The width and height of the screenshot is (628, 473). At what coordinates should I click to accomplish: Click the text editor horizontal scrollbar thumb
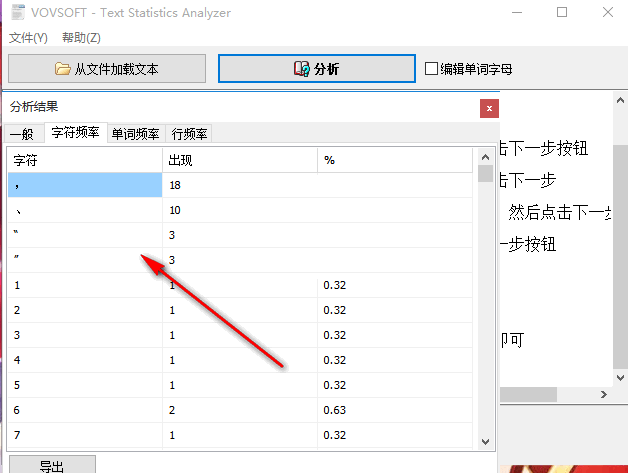(x=528, y=395)
